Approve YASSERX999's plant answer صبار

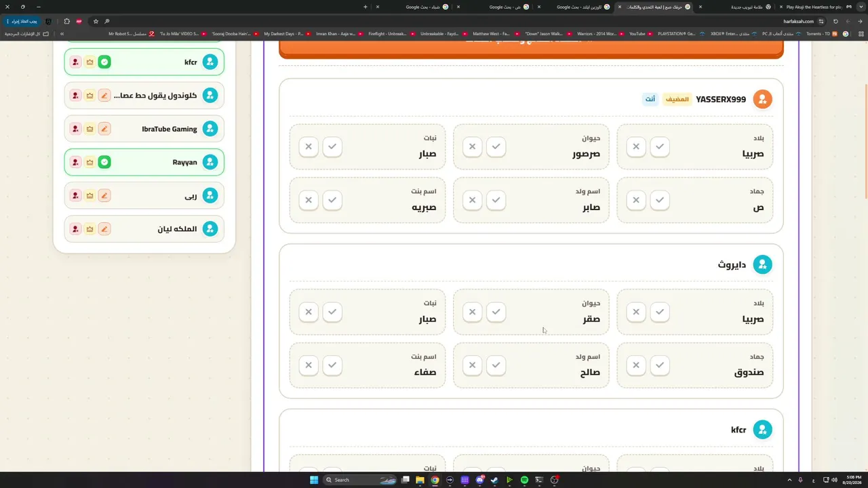[332, 146]
